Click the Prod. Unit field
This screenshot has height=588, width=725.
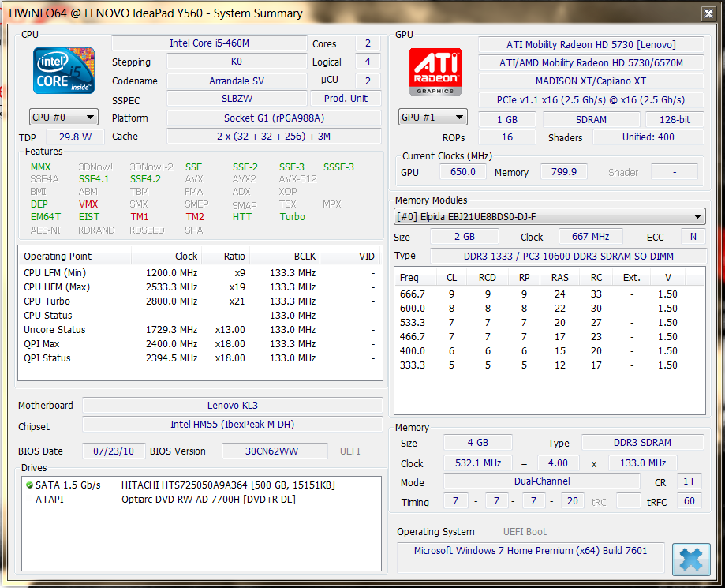346,99
